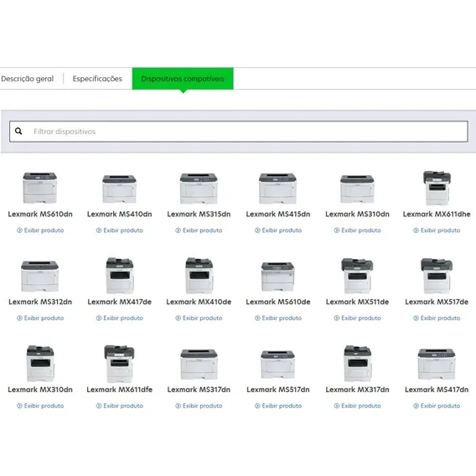Viewport: 476px width, 476px height.
Task: Open the Lexmark MX611dhe printer thumbnail
Action: point(437,189)
